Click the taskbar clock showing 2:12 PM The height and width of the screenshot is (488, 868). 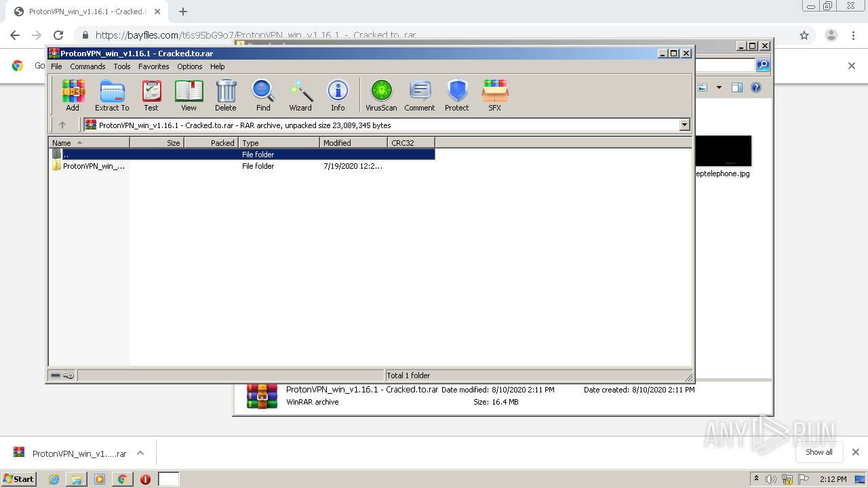833,479
